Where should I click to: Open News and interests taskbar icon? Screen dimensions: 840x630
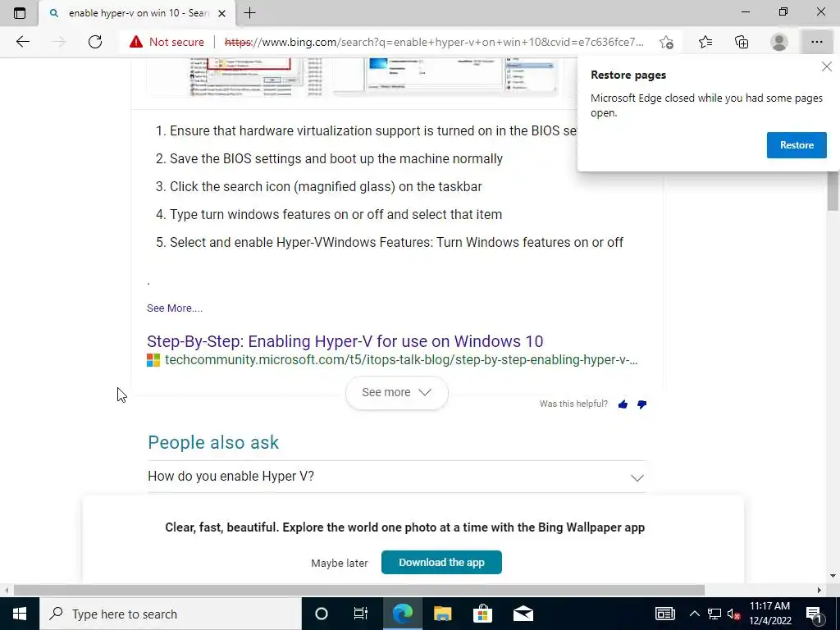tap(664, 614)
